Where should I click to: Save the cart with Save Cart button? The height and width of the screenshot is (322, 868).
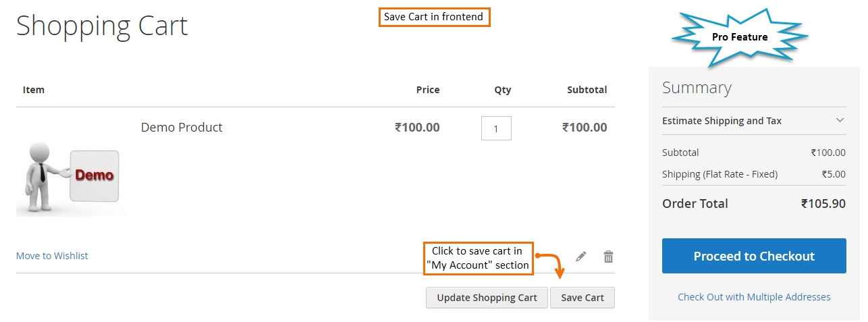(582, 298)
